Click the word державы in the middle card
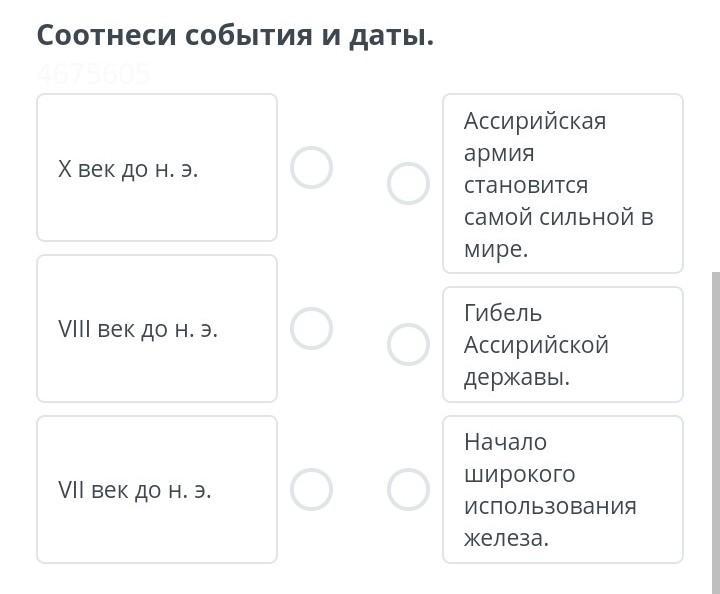Image resolution: width=720 pixels, height=594 pixels. point(517,378)
